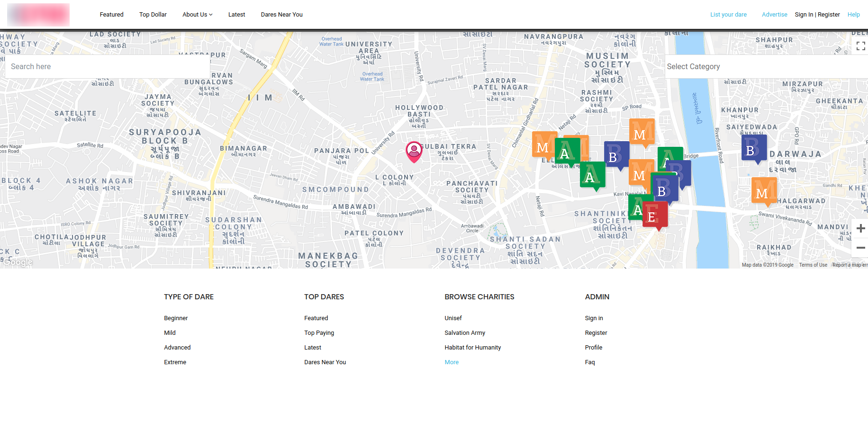
Task: Open Profile link in footer
Action: tap(593, 348)
